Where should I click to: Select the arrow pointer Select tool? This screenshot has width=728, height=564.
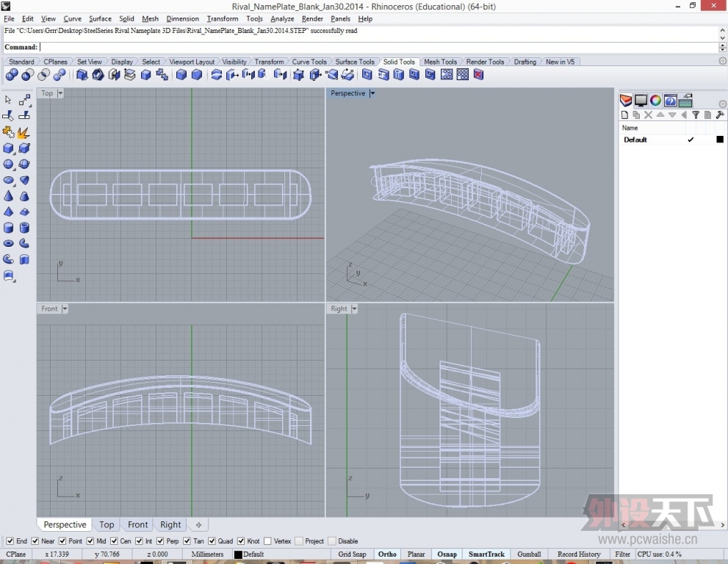tap(8, 100)
